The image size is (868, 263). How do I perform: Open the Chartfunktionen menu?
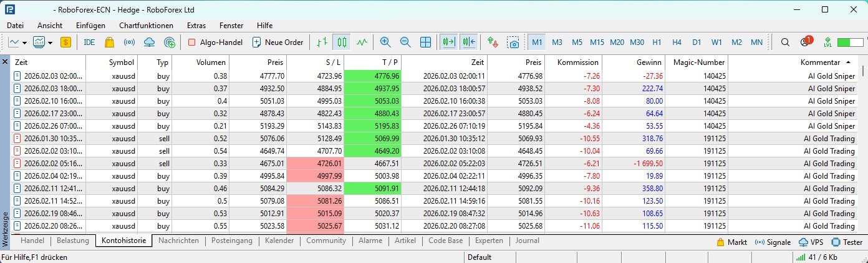pos(146,26)
